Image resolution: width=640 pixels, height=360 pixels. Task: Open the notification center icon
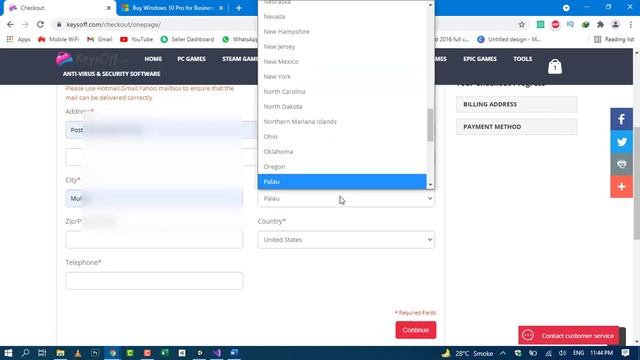point(625,353)
